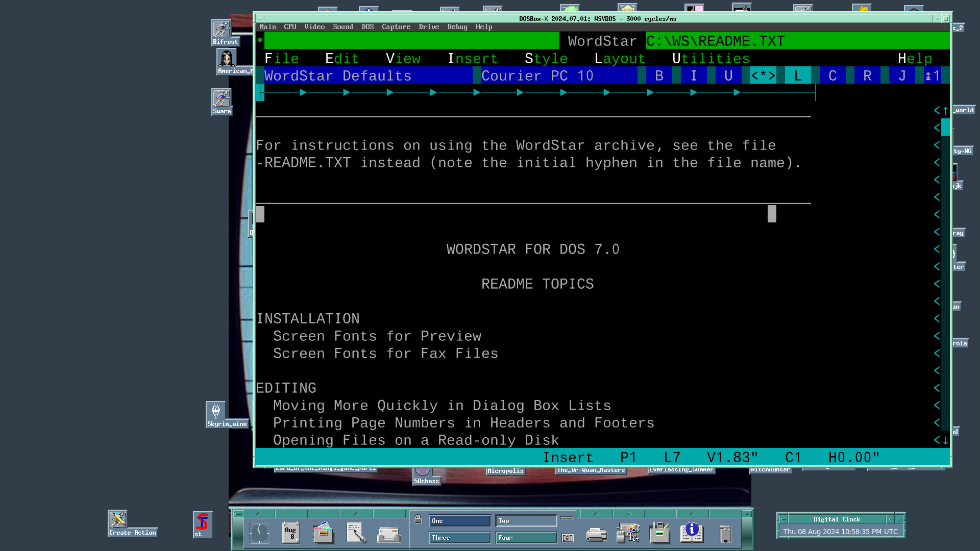Open DOSBox-X Help menu
The height and width of the screenshot is (551, 980).
click(484, 27)
